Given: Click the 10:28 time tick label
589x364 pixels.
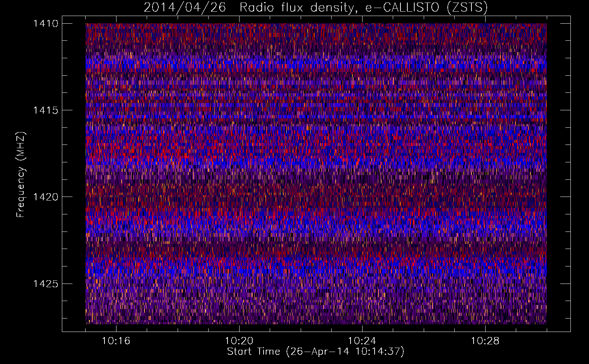Looking at the screenshot, I should coord(485,341).
